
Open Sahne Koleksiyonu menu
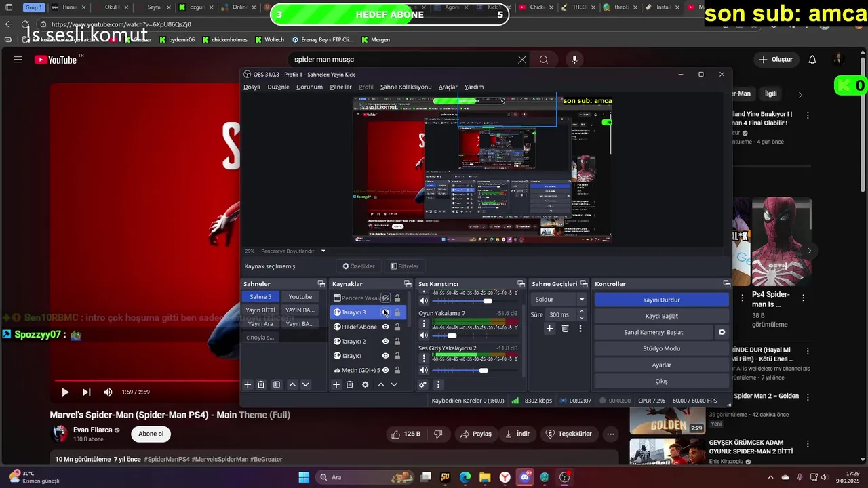pyautogui.click(x=406, y=87)
